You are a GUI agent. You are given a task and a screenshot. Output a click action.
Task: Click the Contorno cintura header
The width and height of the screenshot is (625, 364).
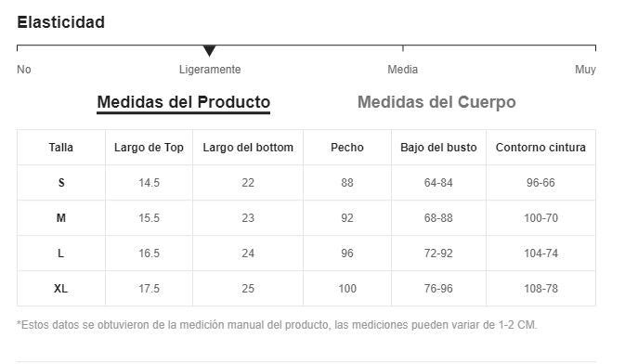(x=540, y=148)
